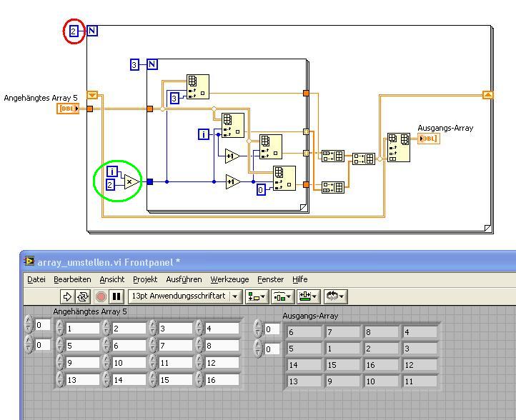Open the Ausführen menu
This screenshot has width=516, height=420.
(184, 279)
